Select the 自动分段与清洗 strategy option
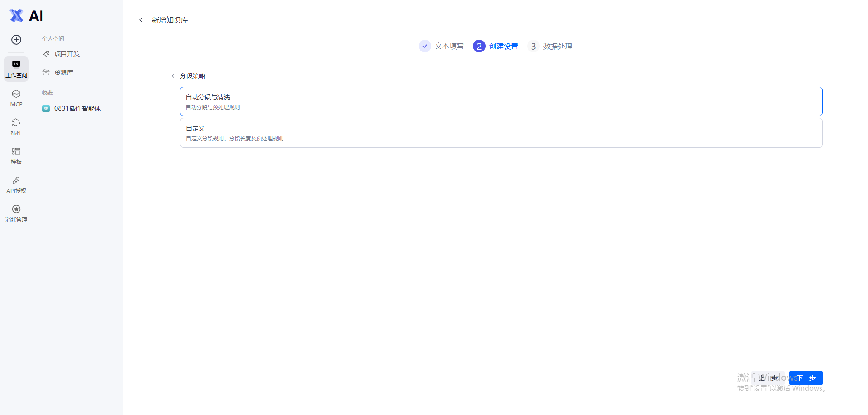 (x=501, y=101)
